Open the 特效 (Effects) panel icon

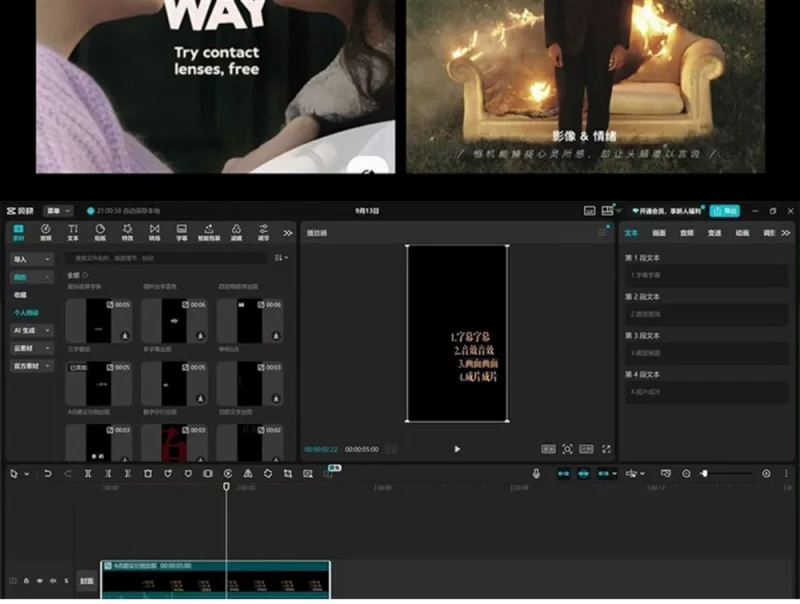click(x=127, y=233)
